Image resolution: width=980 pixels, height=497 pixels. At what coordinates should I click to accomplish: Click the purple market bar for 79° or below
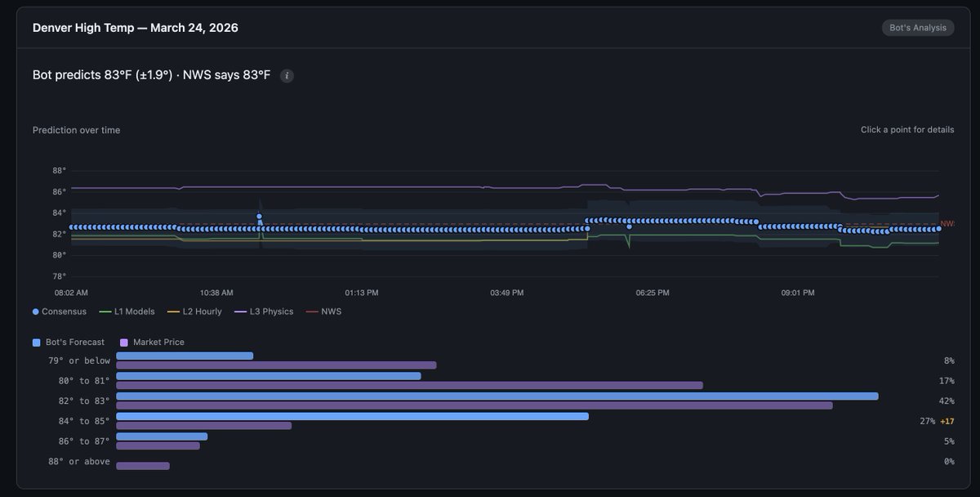click(277, 365)
